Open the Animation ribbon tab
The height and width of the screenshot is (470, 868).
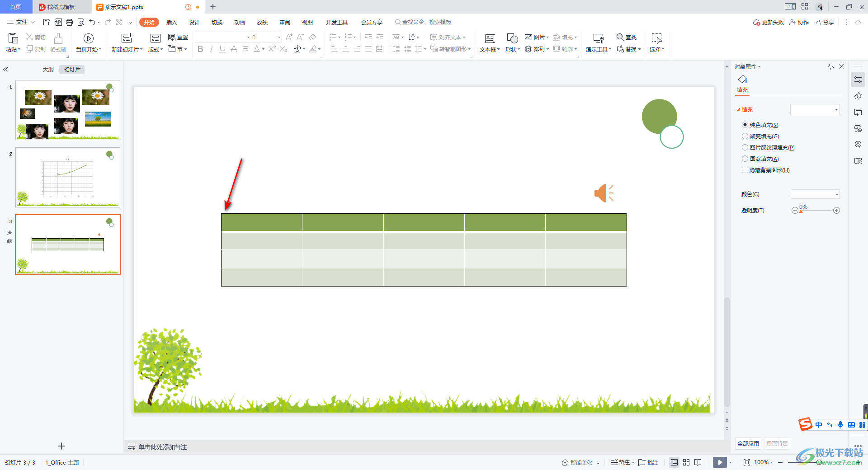(x=239, y=22)
